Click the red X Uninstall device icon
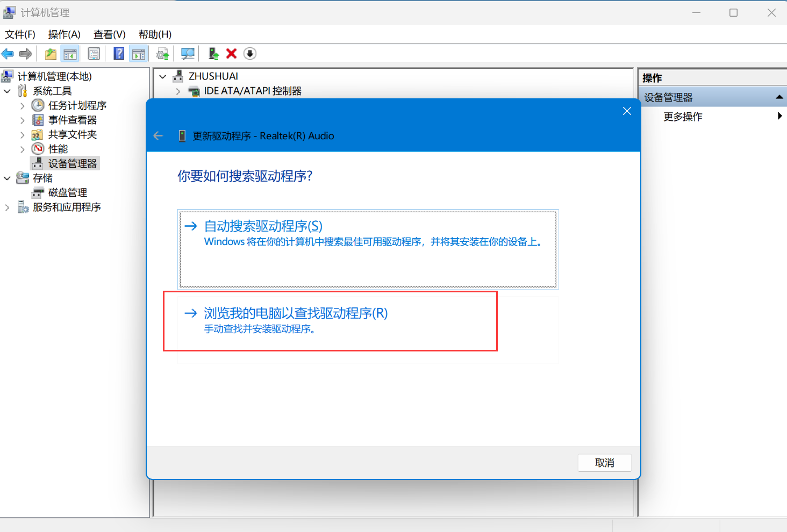The image size is (787, 532). pos(232,54)
